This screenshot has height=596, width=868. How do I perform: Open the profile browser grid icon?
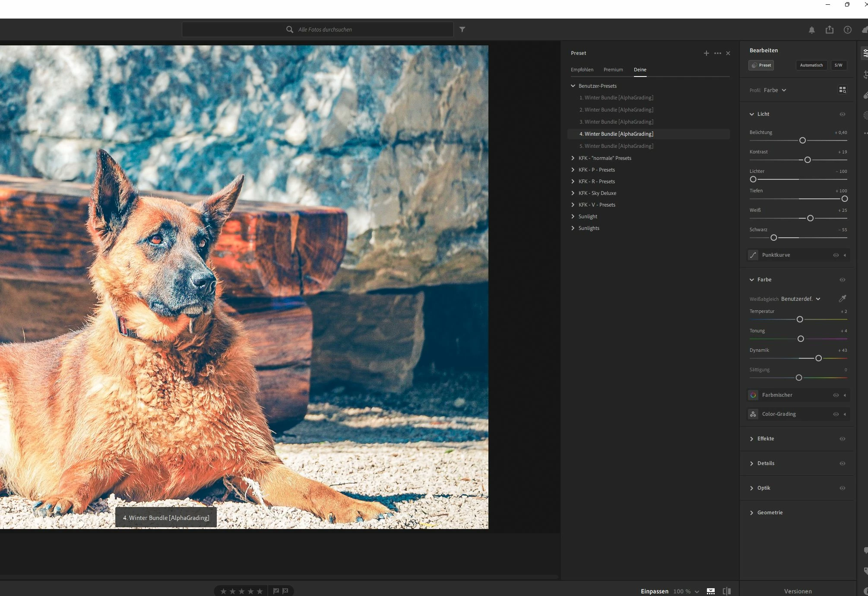(842, 90)
